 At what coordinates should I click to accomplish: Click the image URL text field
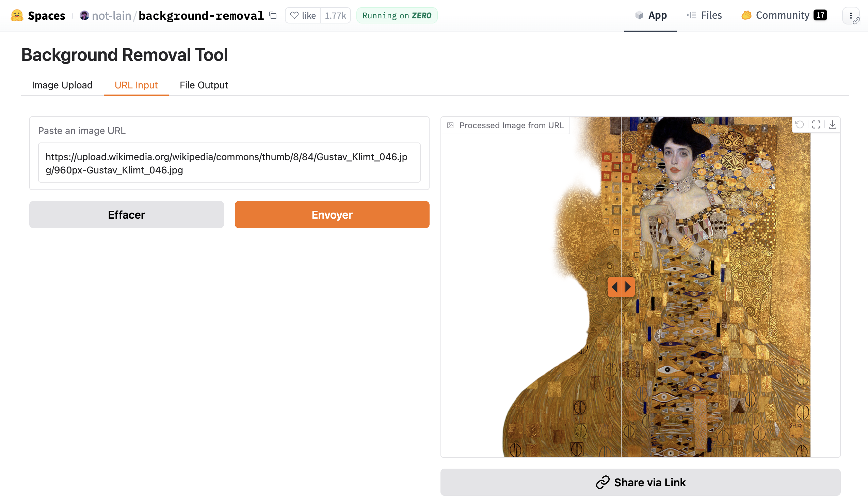click(229, 163)
